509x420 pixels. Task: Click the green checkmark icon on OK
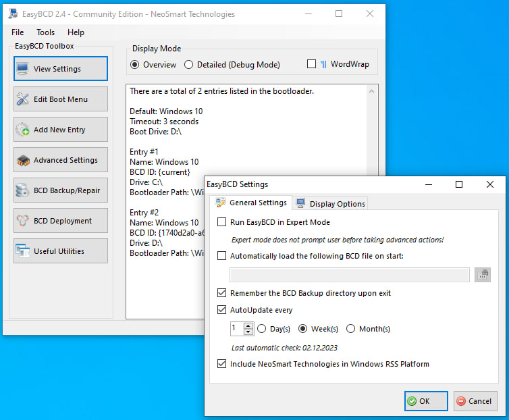(412, 402)
